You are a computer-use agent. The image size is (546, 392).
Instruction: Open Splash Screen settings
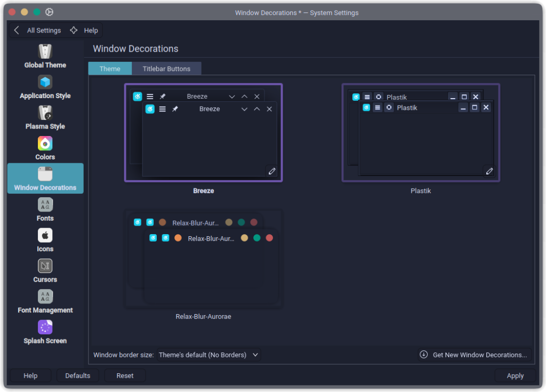click(x=45, y=332)
